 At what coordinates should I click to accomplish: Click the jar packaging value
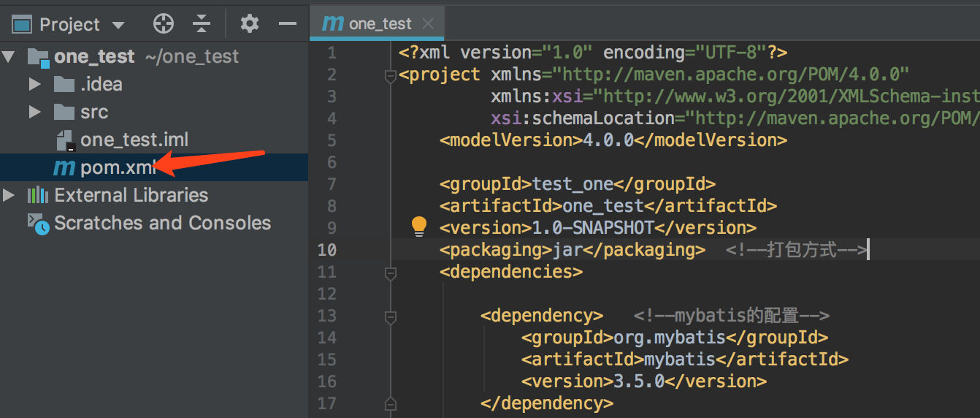pos(567,250)
